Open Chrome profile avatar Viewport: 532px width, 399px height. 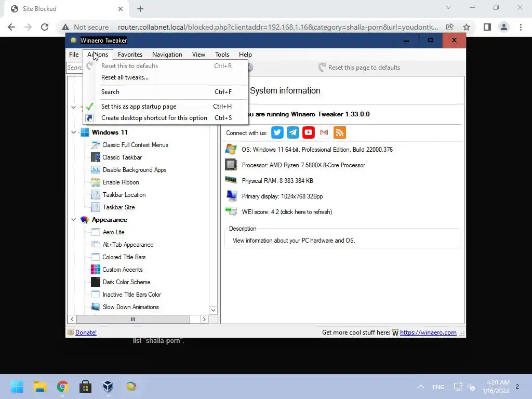click(x=504, y=27)
